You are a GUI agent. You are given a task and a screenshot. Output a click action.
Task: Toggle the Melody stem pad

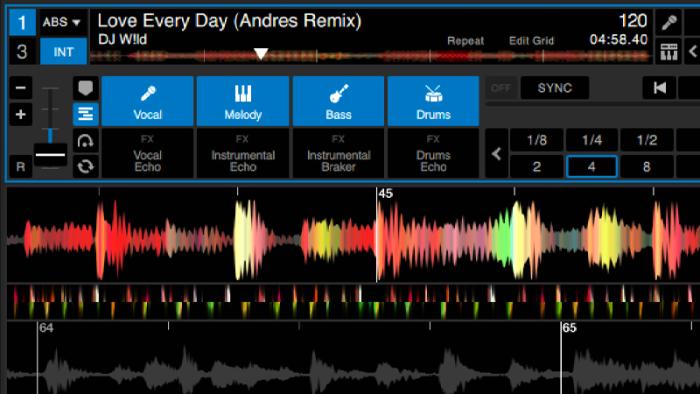pyautogui.click(x=242, y=101)
